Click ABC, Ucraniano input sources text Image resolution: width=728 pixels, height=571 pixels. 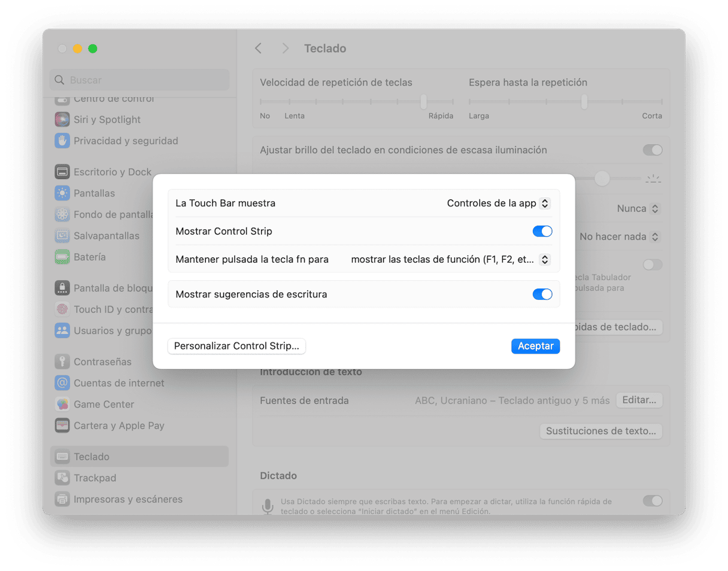point(512,400)
